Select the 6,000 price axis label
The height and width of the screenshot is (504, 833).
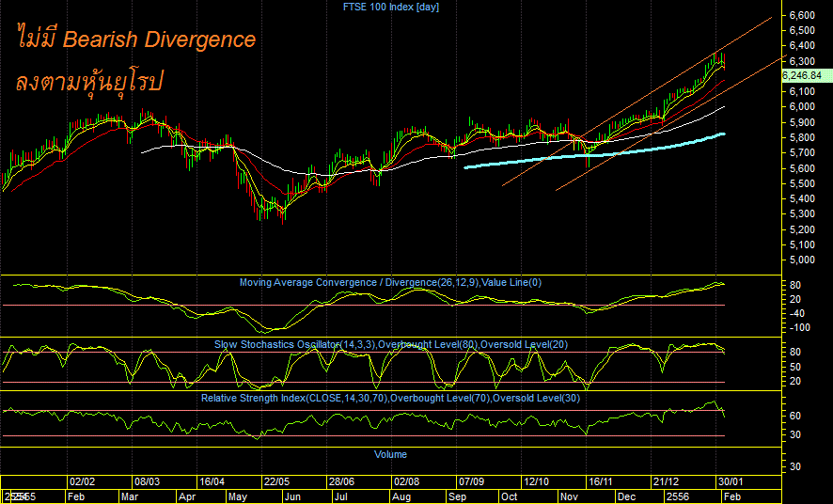(802, 107)
